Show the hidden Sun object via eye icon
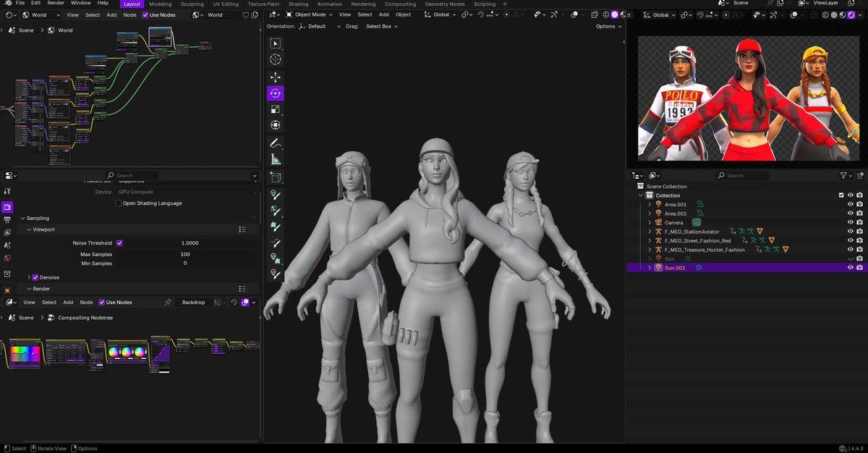 click(851, 258)
